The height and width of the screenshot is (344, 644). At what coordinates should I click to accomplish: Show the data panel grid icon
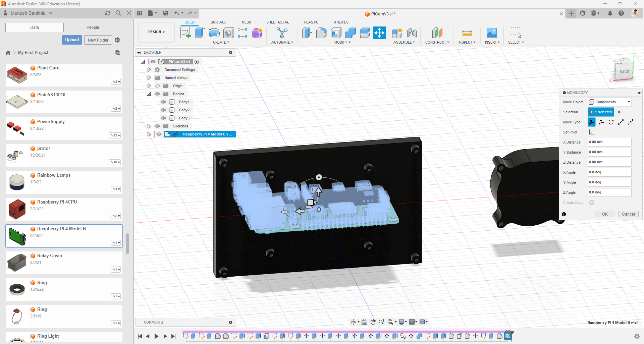coord(140,13)
